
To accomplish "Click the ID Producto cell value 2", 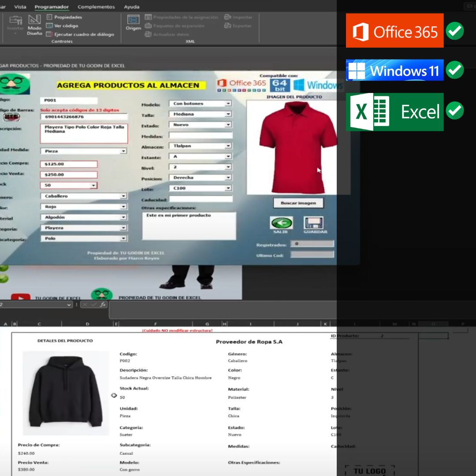I will (x=382, y=336).
